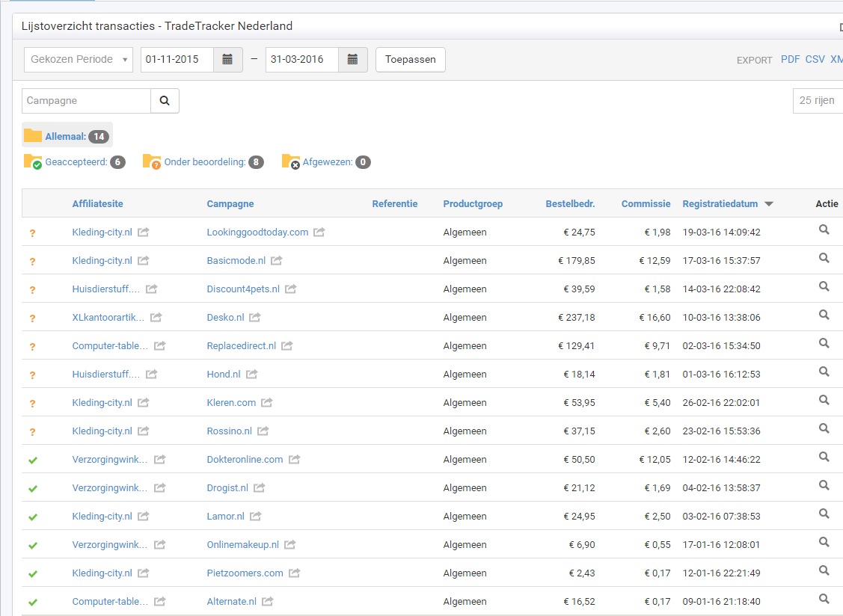
Task: Sort table by Affiliatesite column
Action: [98, 204]
